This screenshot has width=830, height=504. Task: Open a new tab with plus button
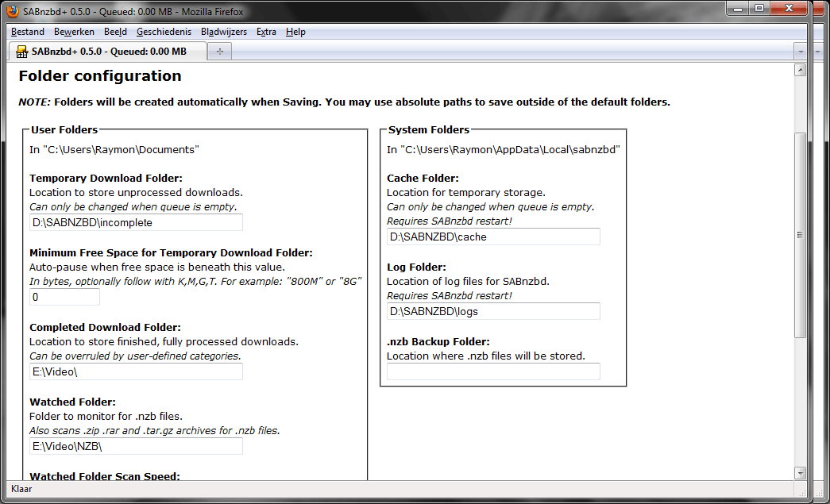click(x=220, y=52)
